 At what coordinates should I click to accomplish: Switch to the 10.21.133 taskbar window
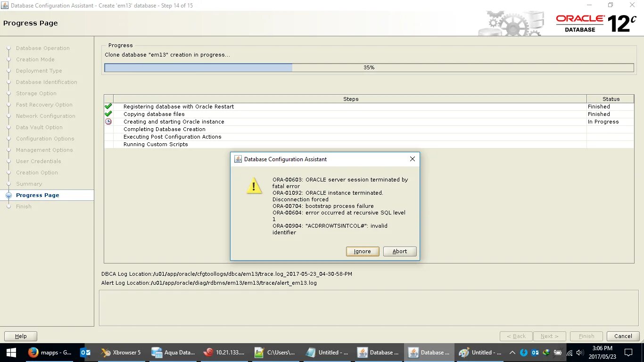[x=224, y=353]
